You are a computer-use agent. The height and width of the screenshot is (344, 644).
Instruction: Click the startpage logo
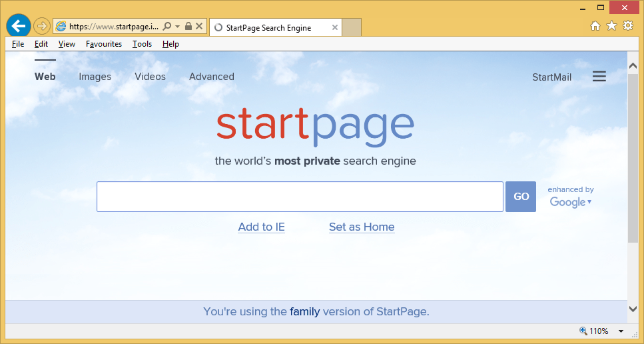316,127
